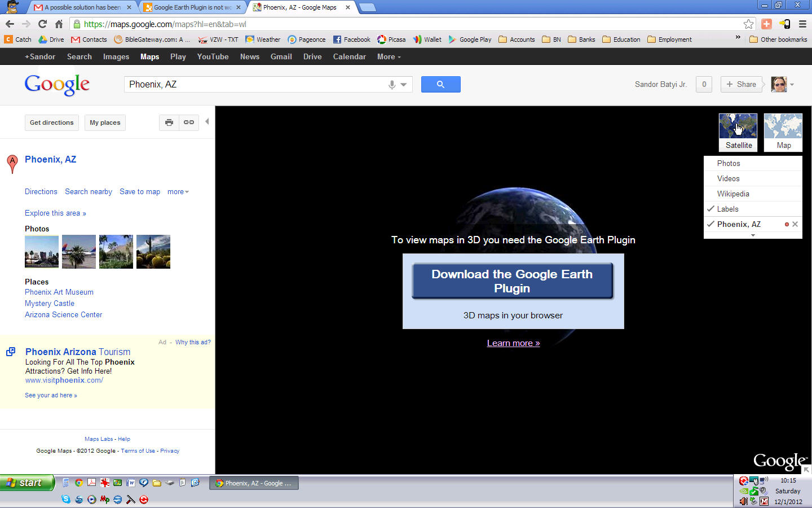812x508 pixels.
Task: Expand the more dropdown under Phoenix, AZ
Action: (178, 192)
